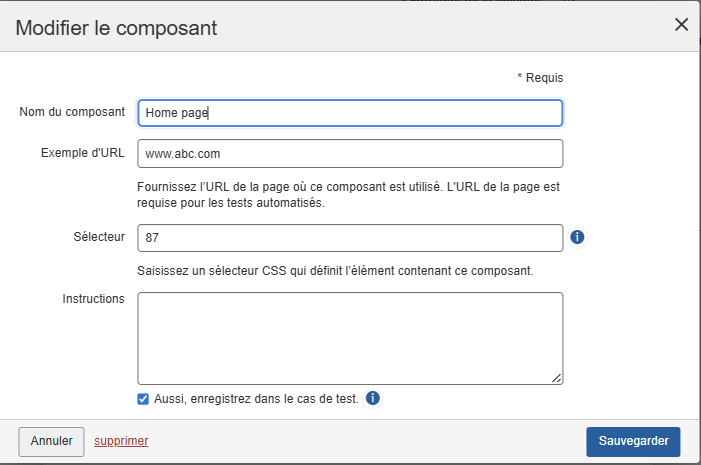
Task: Click the 'Instructions' field label
Action: click(x=93, y=299)
